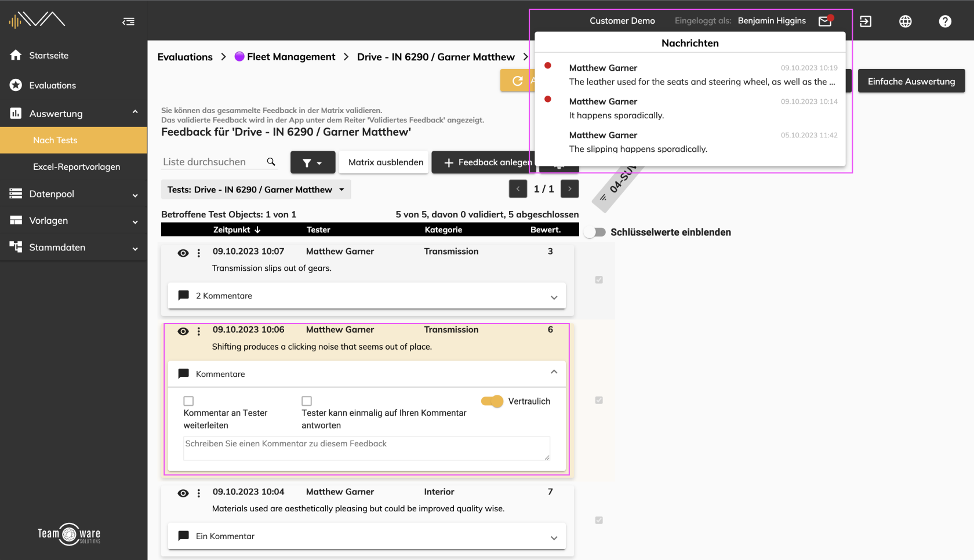974x560 pixels.
Task: Toggle the Vertraulich switch
Action: coord(492,401)
